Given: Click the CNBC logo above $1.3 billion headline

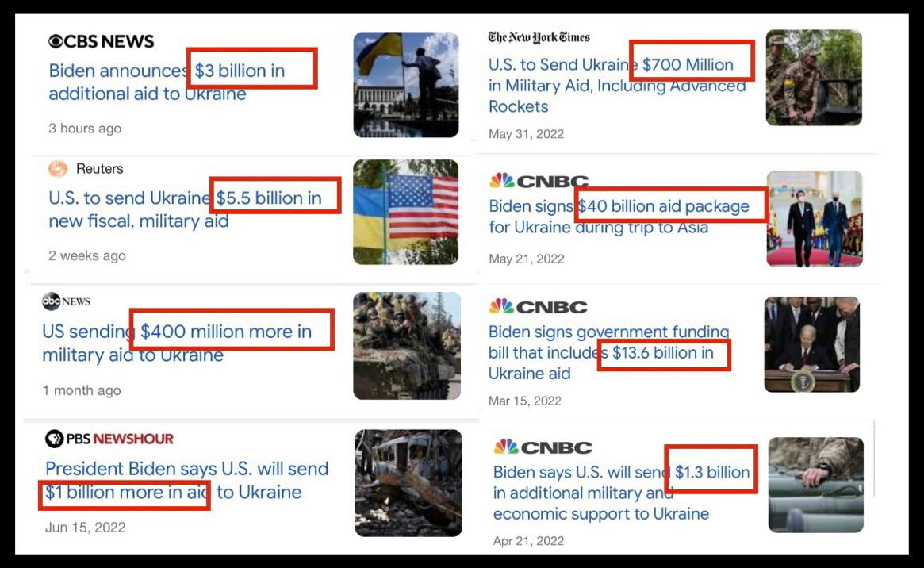Looking at the screenshot, I should [x=543, y=447].
